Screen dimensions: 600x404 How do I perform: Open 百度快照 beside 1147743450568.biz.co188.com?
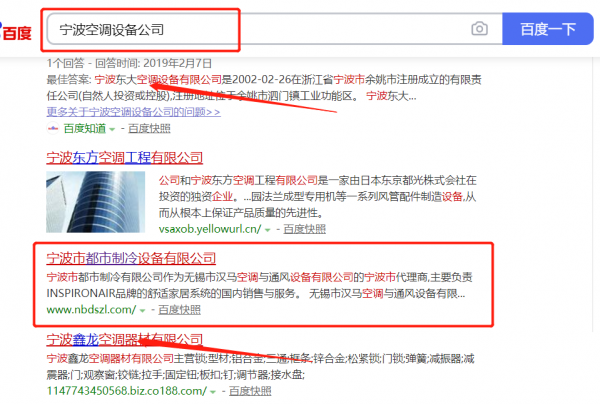pyautogui.click(x=250, y=391)
